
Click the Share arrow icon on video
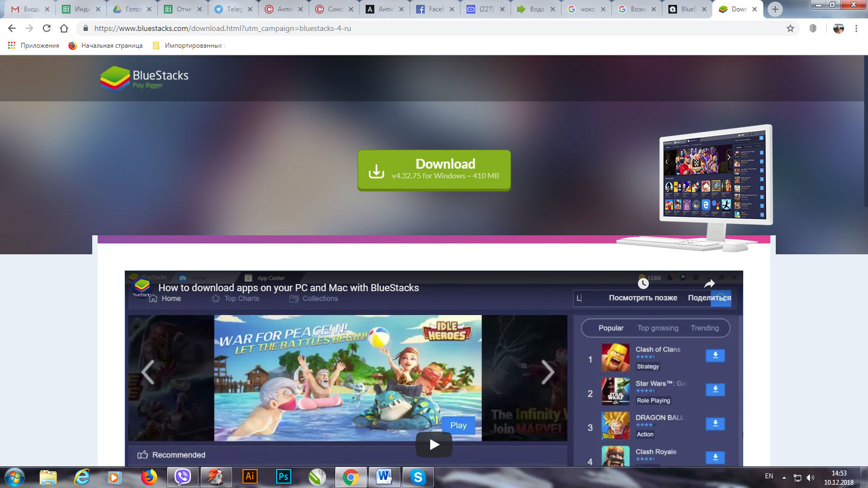[710, 283]
